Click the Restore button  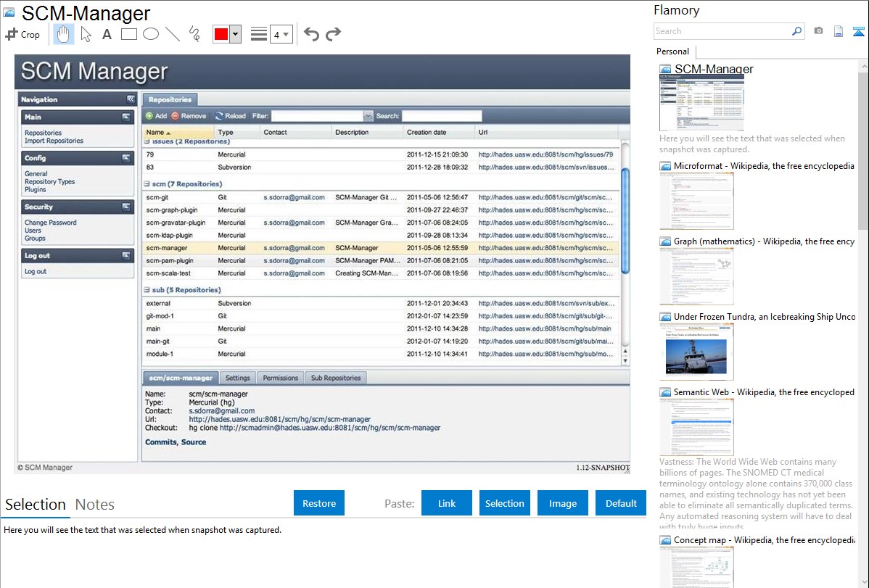pyautogui.click(x=319, y=503)
